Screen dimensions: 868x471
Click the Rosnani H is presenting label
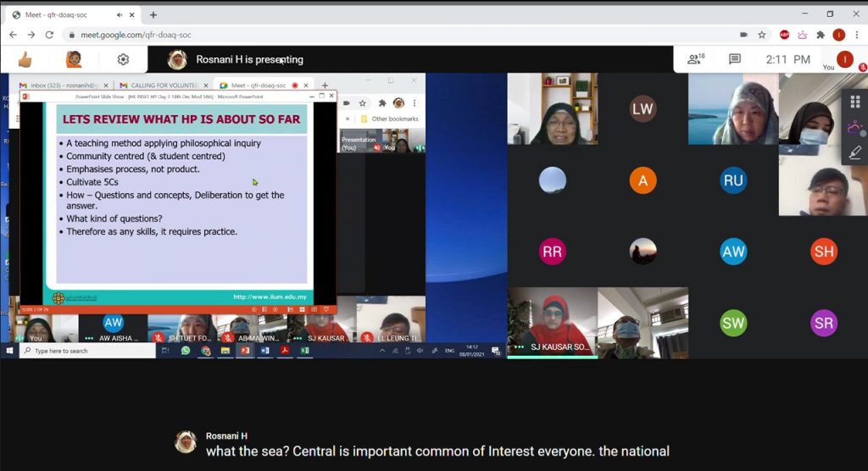250,59
